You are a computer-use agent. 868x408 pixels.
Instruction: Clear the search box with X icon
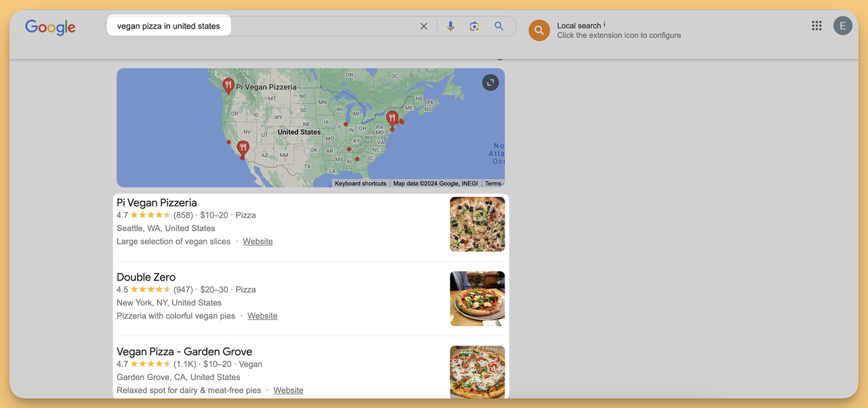click(x=424, y=26)
